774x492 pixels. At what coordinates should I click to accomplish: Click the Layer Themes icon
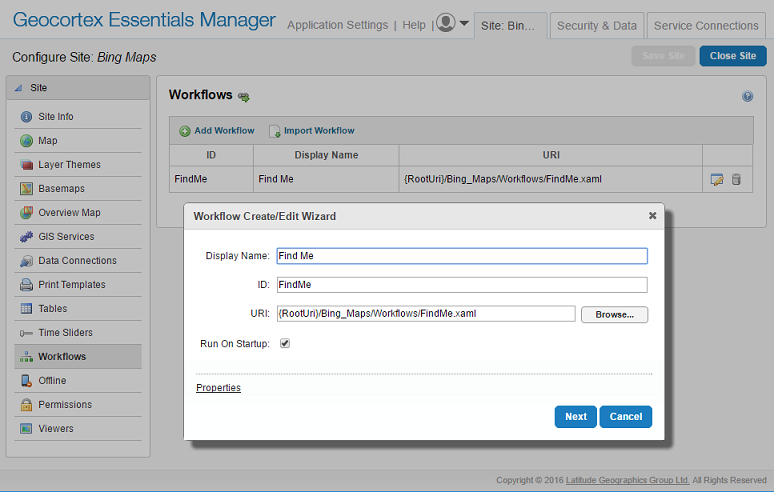(26, 165)
